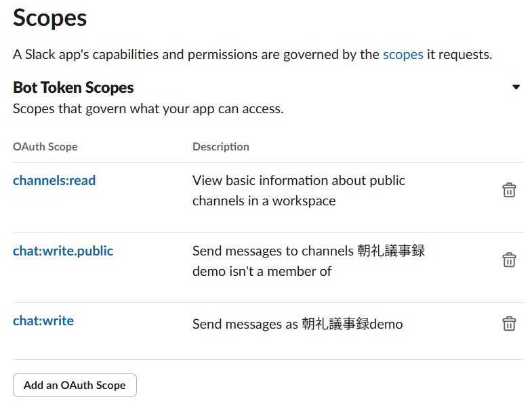This screenshot has width=532, height=410.
Task: Open the channels:read scope link
Action: (x=54, y=180)
